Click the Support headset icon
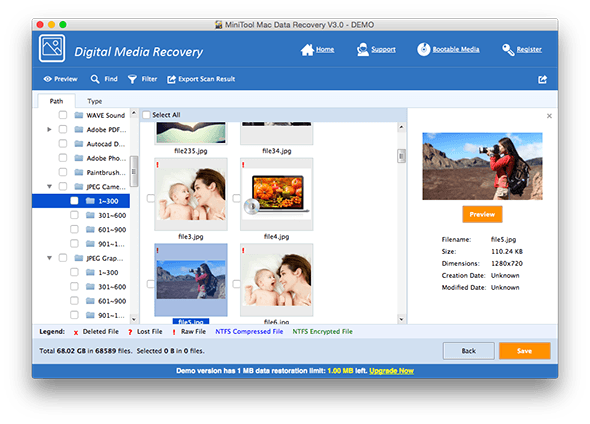 (x=363, y=50)
